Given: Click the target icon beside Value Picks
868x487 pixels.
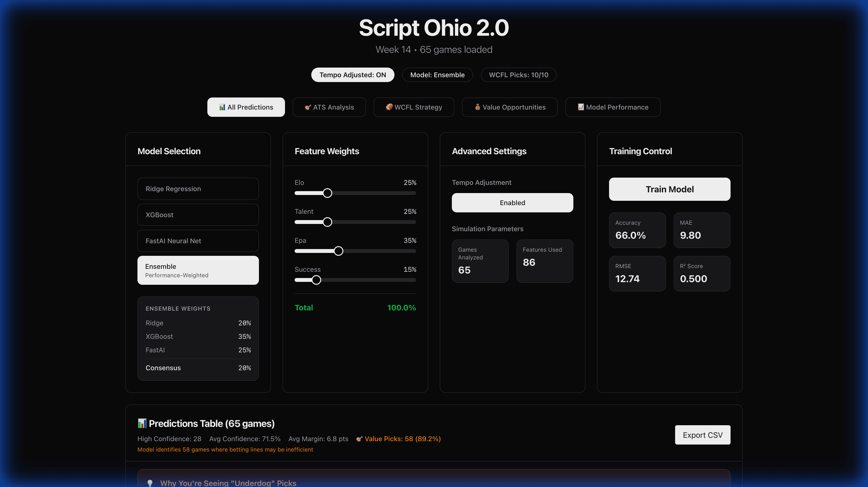Looking at the screenshot, I should tap(359, 439).
